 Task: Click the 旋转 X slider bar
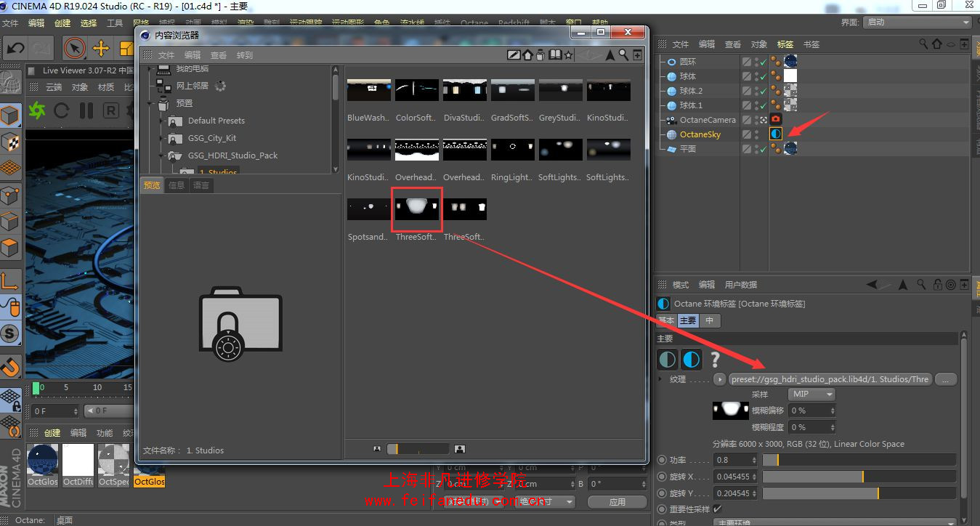click(859, 477)
